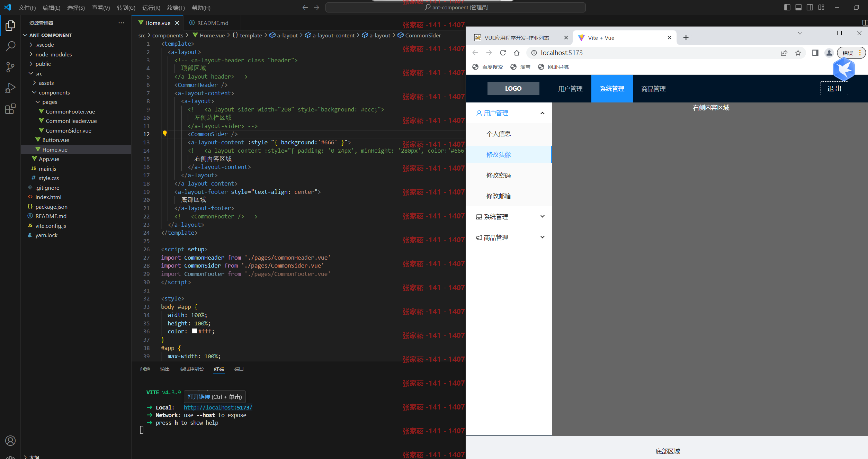
Task: Expand the 系统管理 sidebar submenu
Action: (x=509, y=217)
